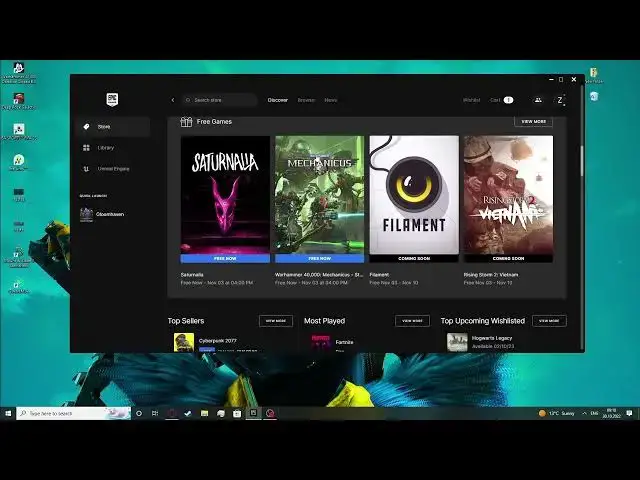This screenshot has height=480, width=640.
Task: Open the weather widget showing 12°C Sunny
Action: [x=556, y=413]
